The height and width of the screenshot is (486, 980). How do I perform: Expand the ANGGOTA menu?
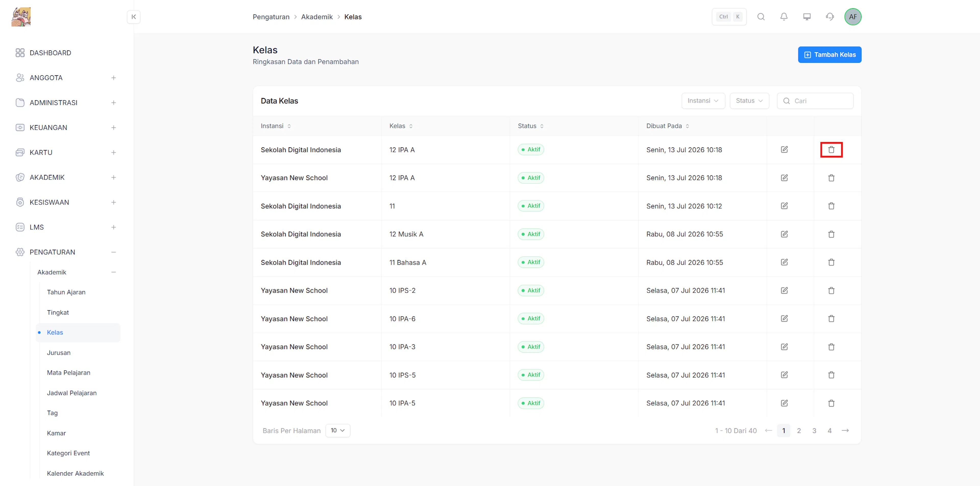click(x=113, y=78)
